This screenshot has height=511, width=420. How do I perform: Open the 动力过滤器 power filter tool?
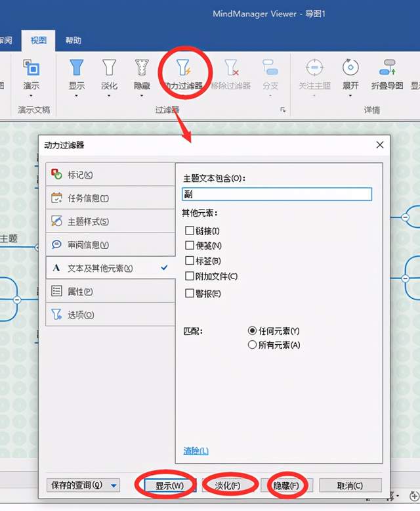(184, 73)
